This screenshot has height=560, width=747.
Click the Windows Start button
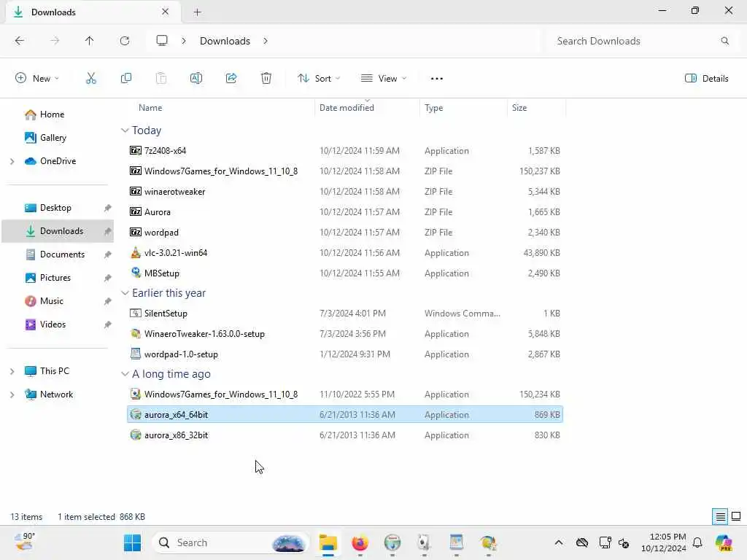tap(132, 542)
